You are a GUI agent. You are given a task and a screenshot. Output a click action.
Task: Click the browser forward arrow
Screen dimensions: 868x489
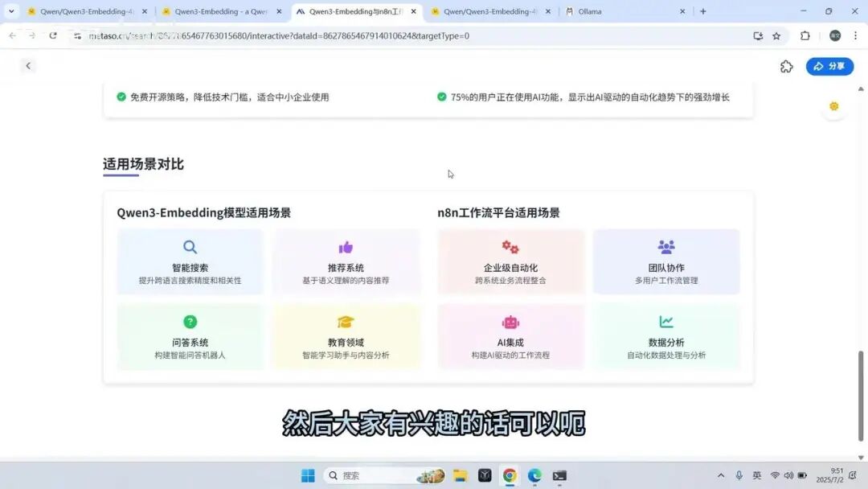click(32, 36)
